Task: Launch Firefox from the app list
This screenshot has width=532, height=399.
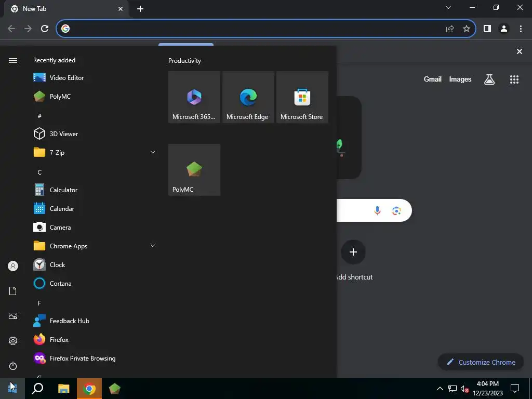Action: (94, 339)
